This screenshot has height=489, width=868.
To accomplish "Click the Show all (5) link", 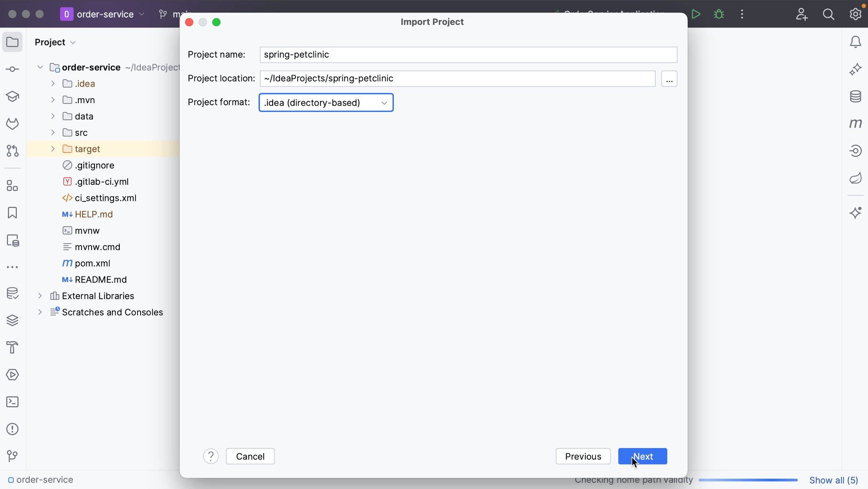I will 833,480.
